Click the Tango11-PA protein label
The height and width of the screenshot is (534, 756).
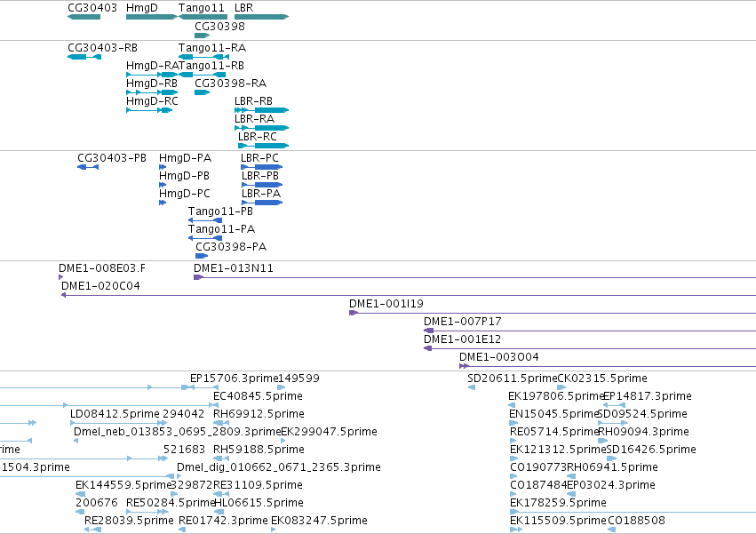(221, 229)
